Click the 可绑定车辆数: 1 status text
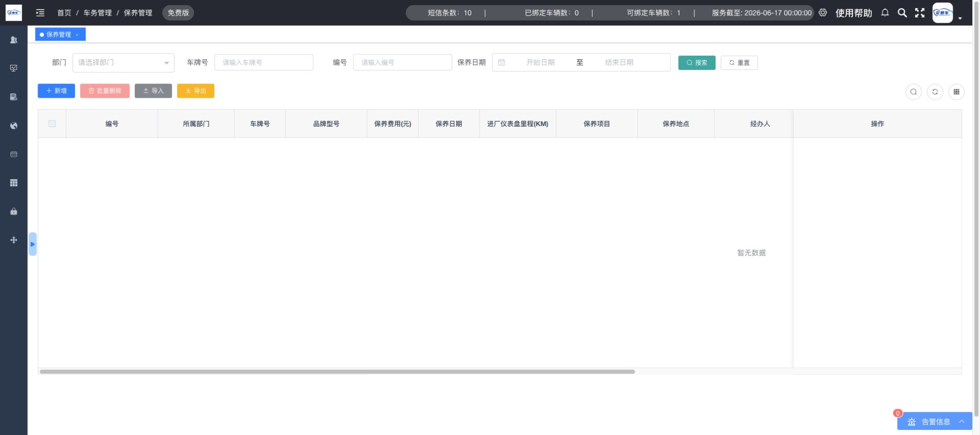The image size is (980, 435). (x=653, y=13)
